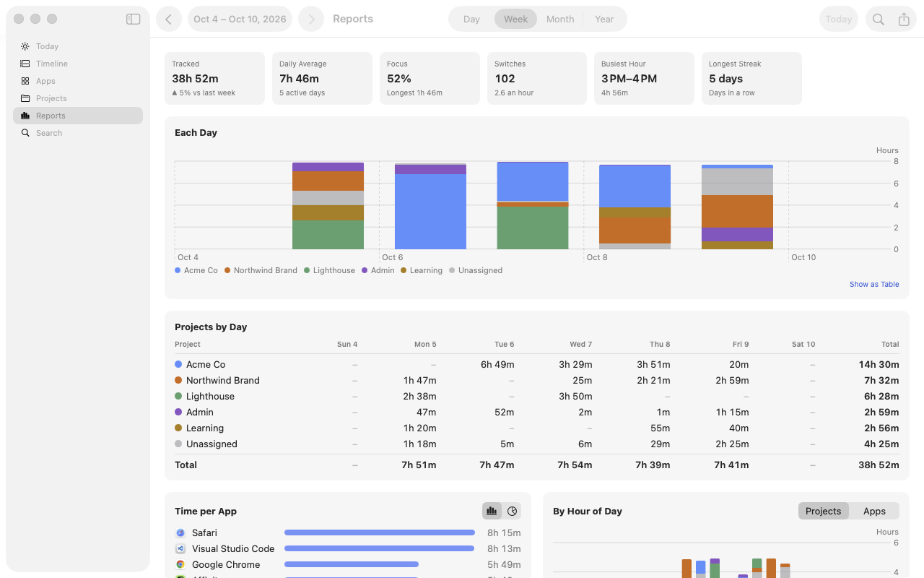Screen dimensions: 924x578
Task: Click the Tue 6 column header
Action: [x=504, y=344]
